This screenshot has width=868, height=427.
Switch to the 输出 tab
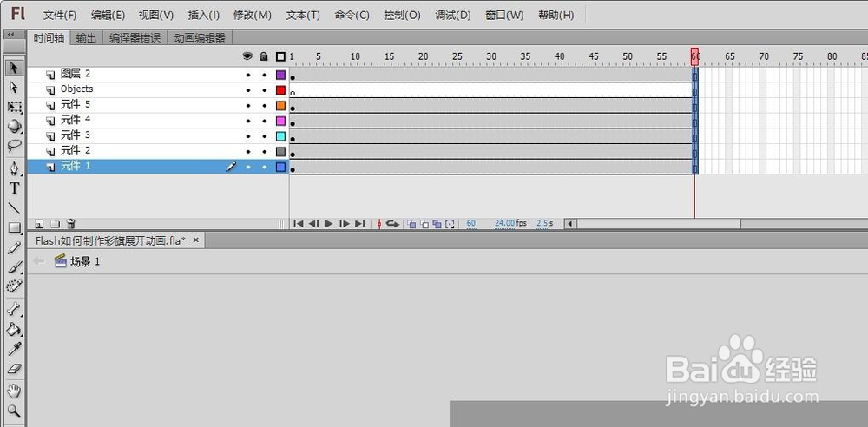click(x=86, y=37)
